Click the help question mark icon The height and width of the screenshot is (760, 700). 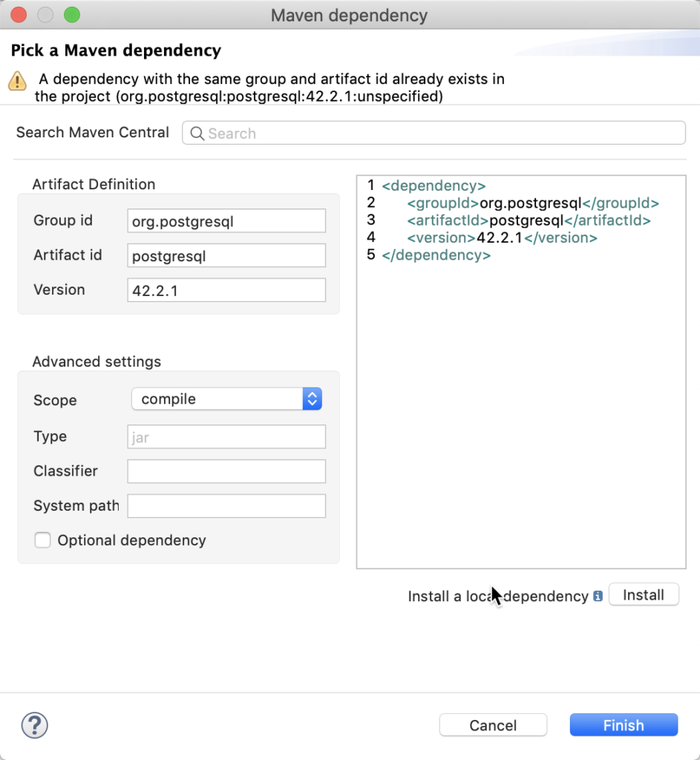coord(35,724)
